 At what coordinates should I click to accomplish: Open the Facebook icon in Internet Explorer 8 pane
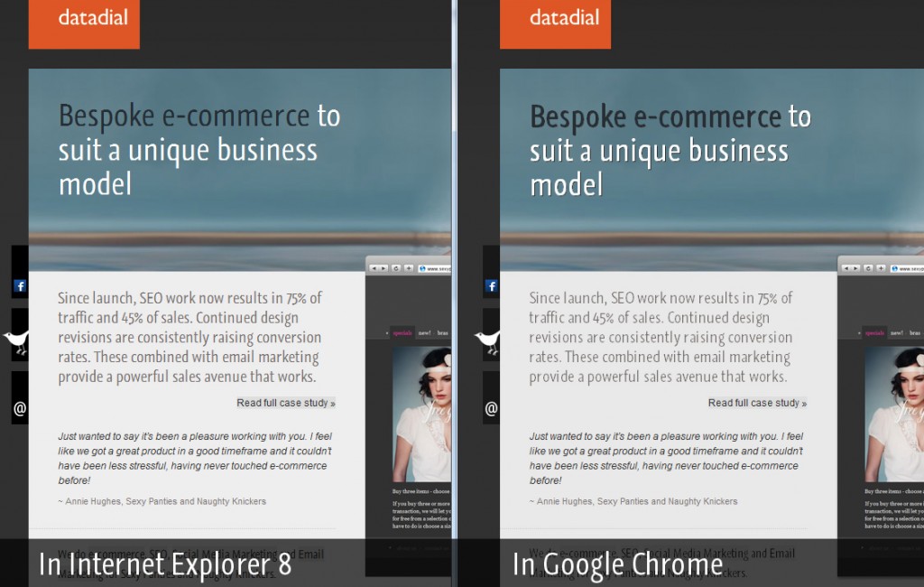(x=20, y=286)
